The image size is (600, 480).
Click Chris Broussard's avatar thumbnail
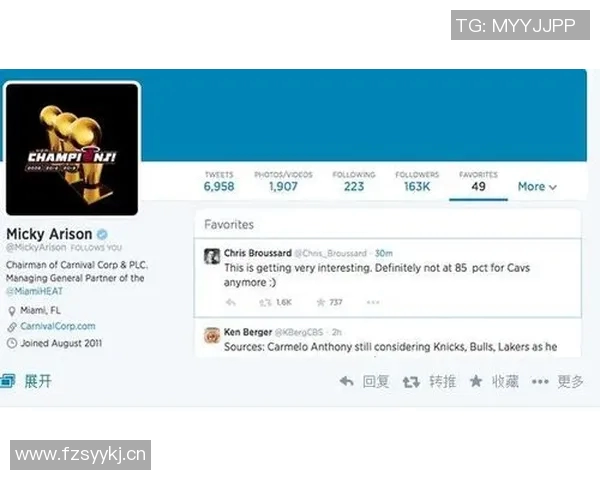tap(212, 256)
